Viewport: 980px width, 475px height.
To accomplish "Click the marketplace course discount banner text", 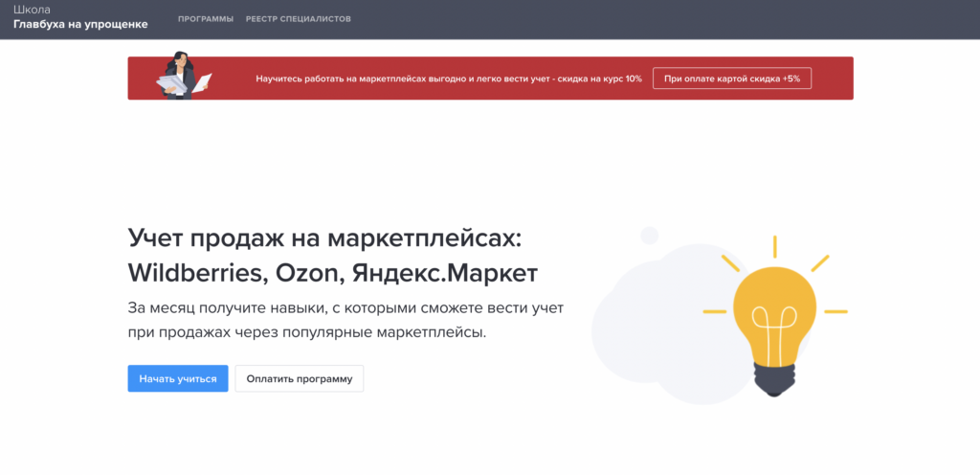I will pyautogui.click(x=449, y=79).
